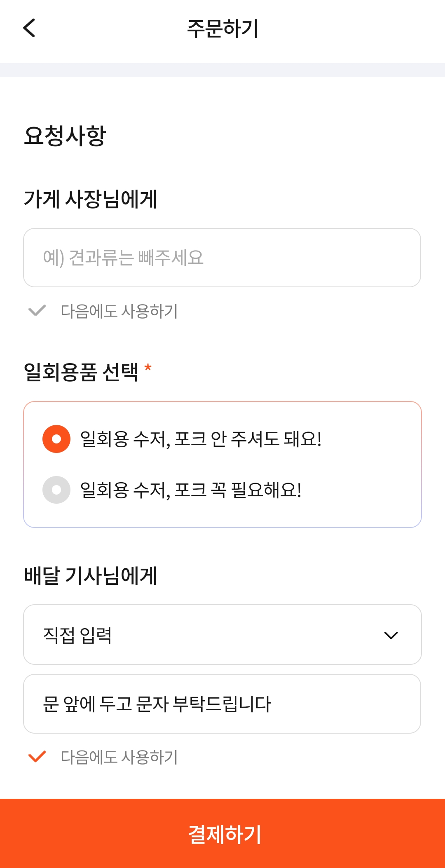
Task: Toggle orange checkmark below delivery message
Action: tap(37, 756)
